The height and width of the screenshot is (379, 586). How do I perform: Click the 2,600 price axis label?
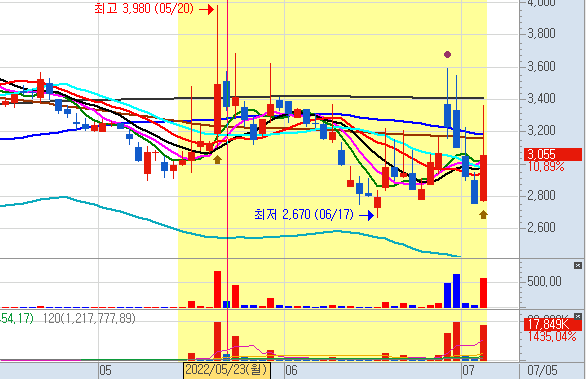(x=541, y=227)
